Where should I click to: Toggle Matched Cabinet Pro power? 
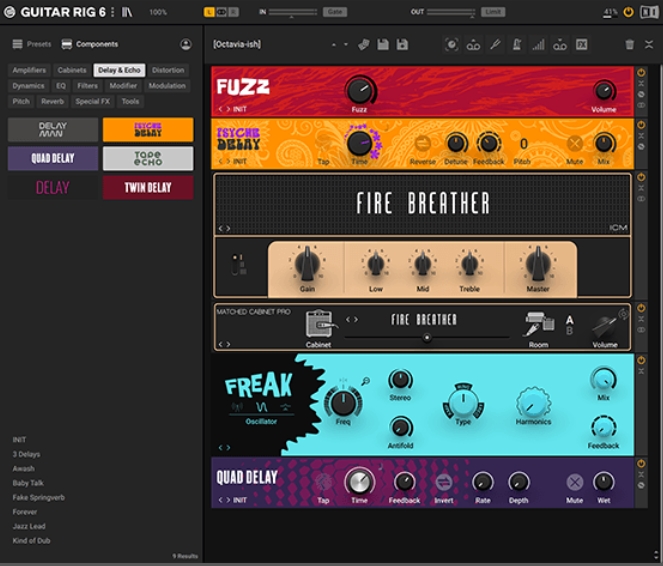pos(641,308)
